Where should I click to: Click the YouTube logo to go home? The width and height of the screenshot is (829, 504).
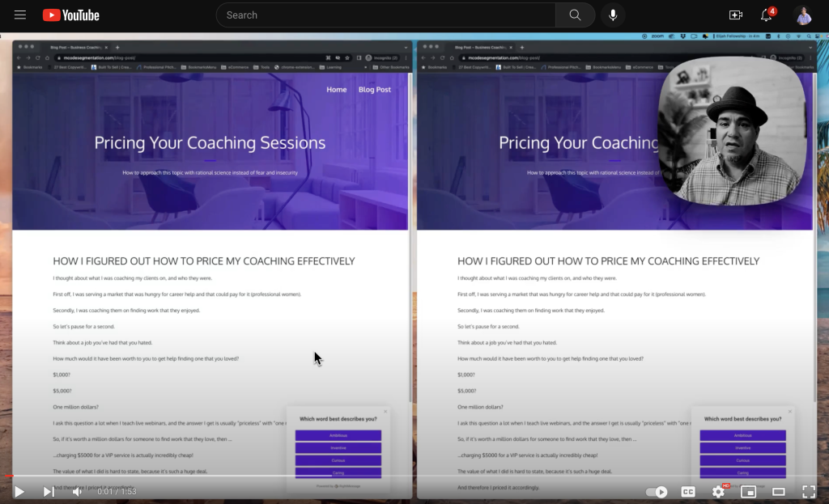pyautogui.click(x=71, y=15)
